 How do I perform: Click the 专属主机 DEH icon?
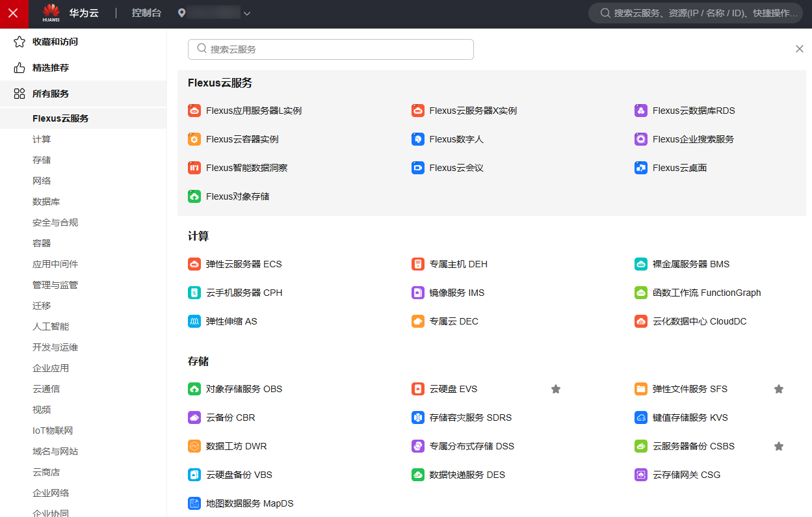point(418,264)
